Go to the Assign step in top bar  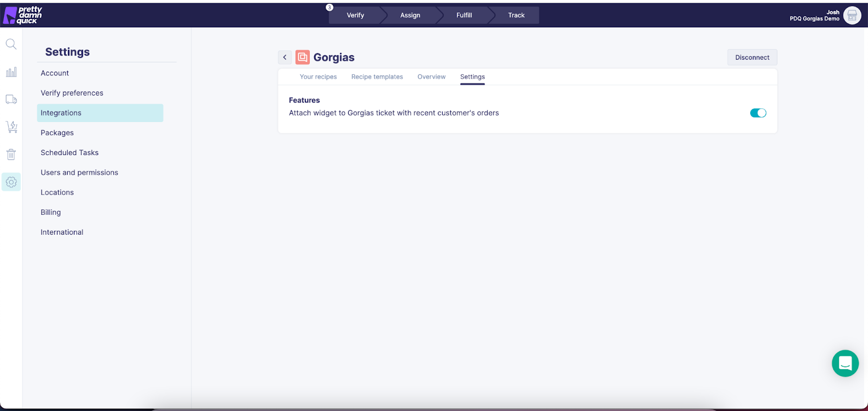coord(410,15)
